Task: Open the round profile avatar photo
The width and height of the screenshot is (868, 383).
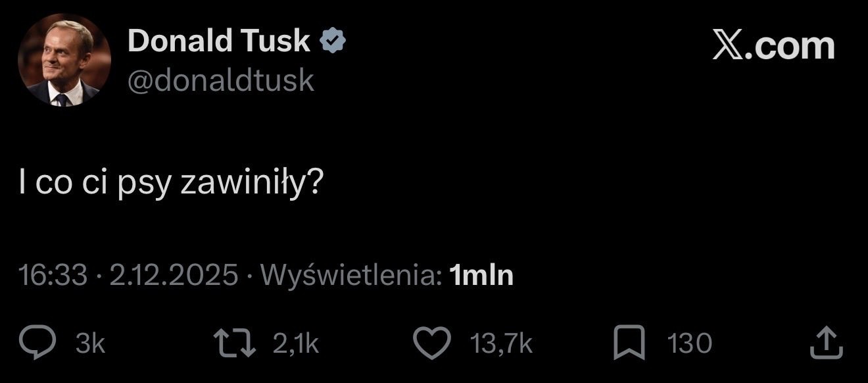Action: (64, 60)
